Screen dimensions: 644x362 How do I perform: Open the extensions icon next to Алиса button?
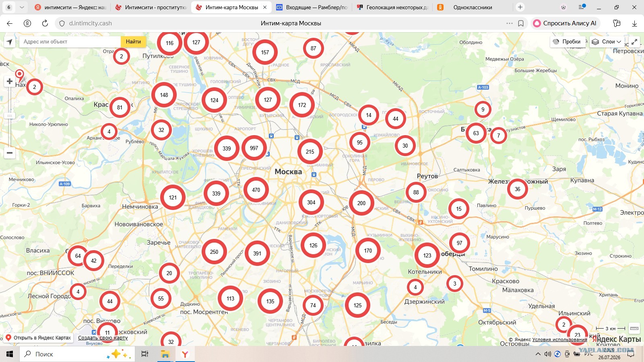[x=617, y=23]
